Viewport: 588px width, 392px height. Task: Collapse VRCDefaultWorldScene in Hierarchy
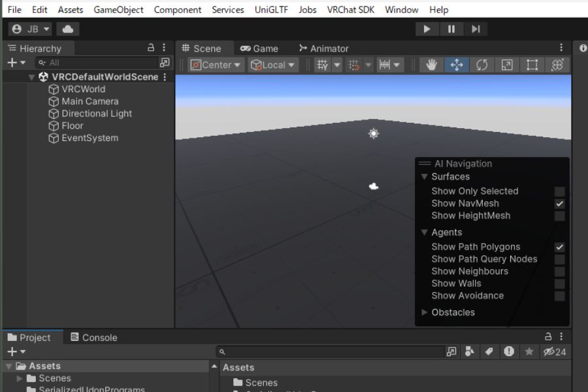[31, 77]
